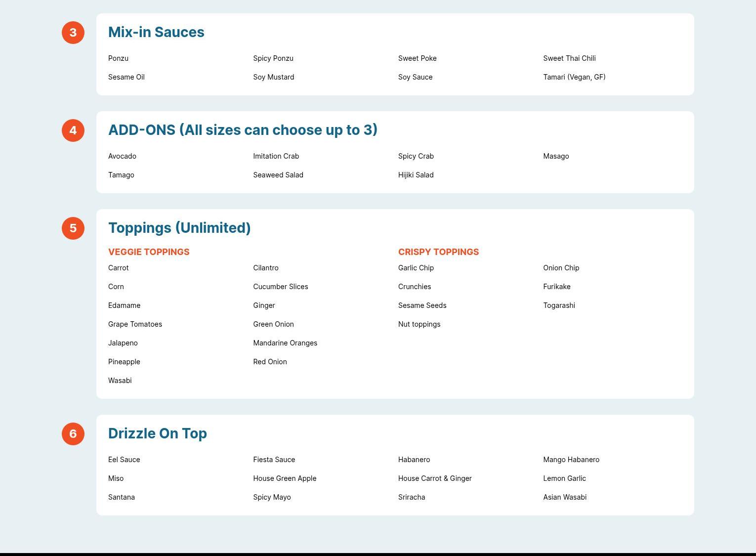The width and height of the screenshot is (756, 556).
Task: Pick the "Furikake" crispy topping
Action: pos(557,287)
